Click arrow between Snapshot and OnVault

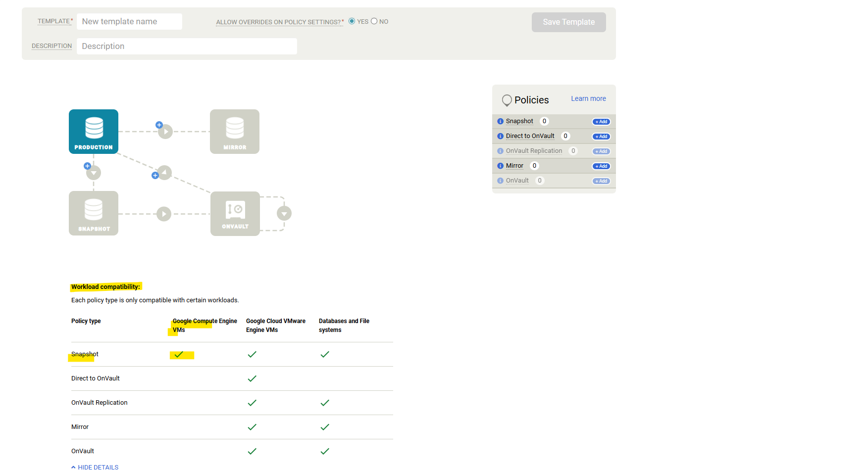coord(164,214)
